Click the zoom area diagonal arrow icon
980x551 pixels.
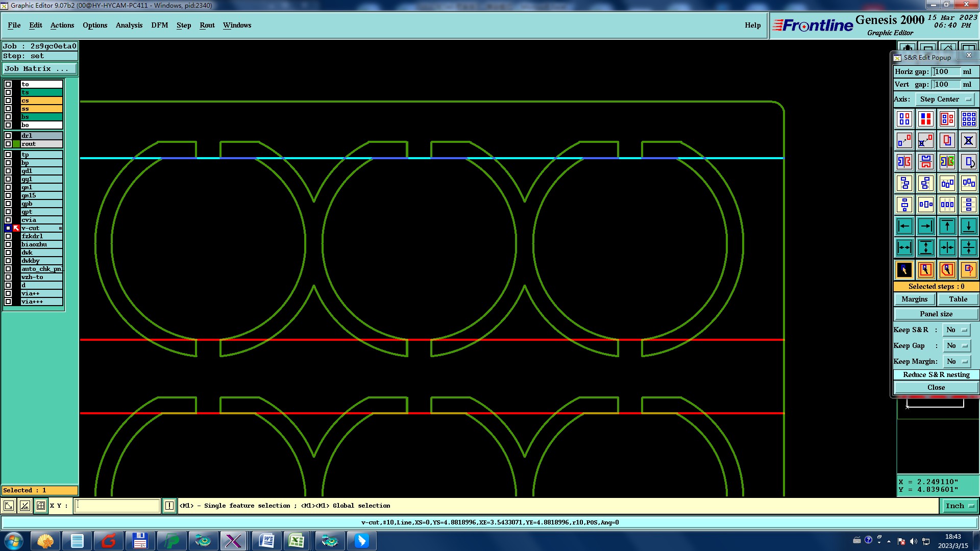click(x=9, y=506)
